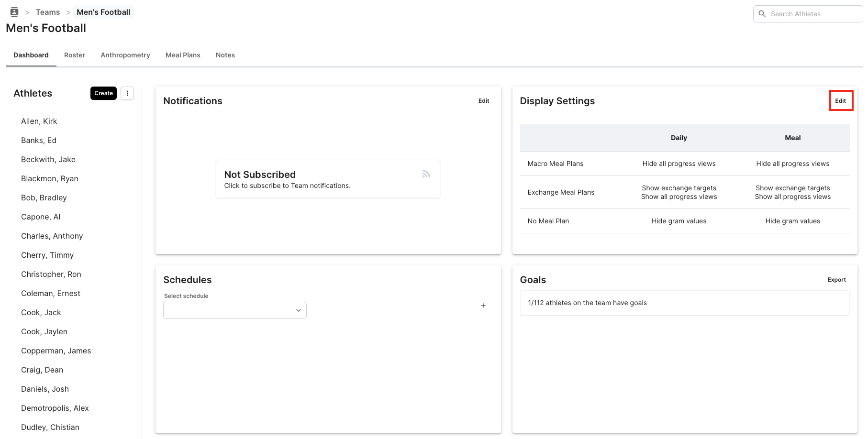Edit the Notifications settings
This screenshot has height=439, width=868.
(483, 101)
